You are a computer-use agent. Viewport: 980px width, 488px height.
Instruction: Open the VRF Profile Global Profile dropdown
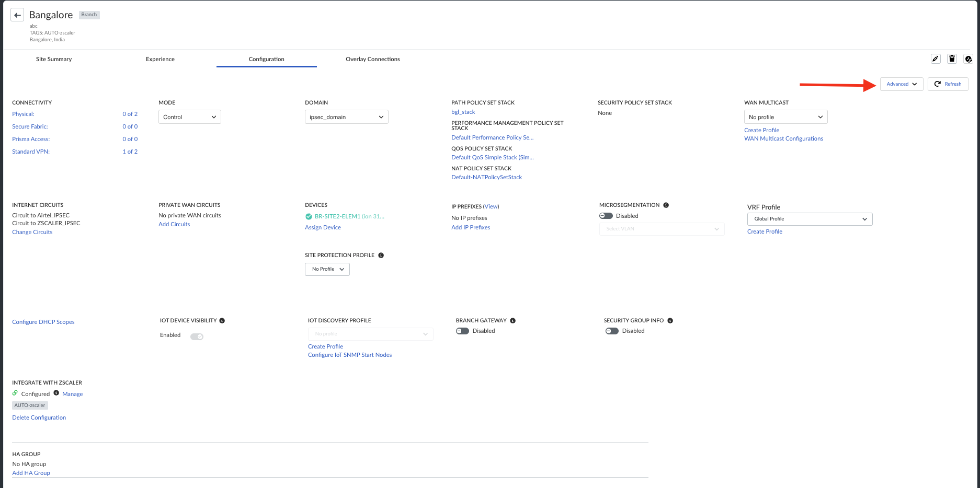point(810,219)
